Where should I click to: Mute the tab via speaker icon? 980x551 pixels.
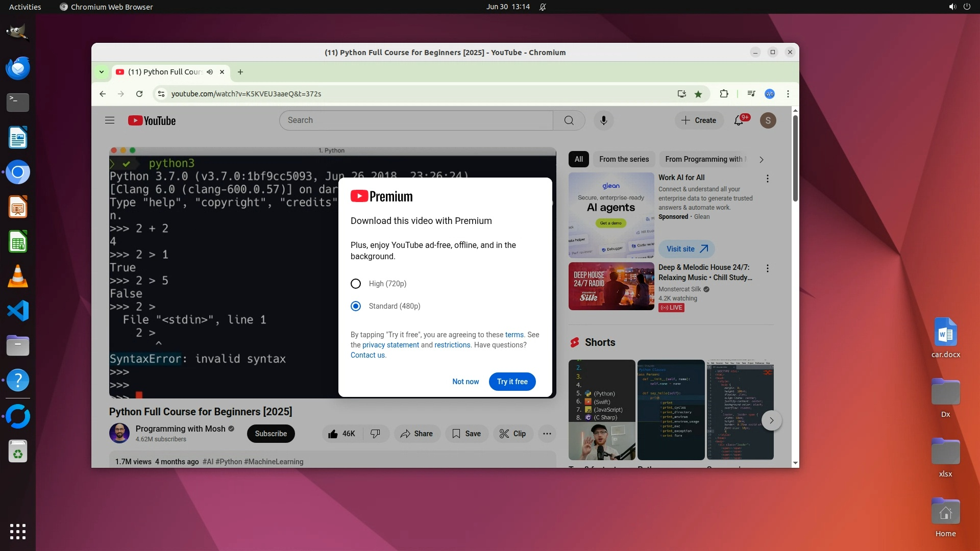(x=210, y=72)
